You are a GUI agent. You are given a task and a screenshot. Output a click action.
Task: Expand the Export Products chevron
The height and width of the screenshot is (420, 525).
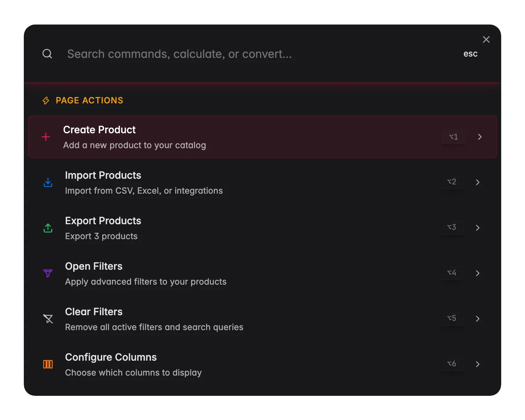[x=478, y=228]
